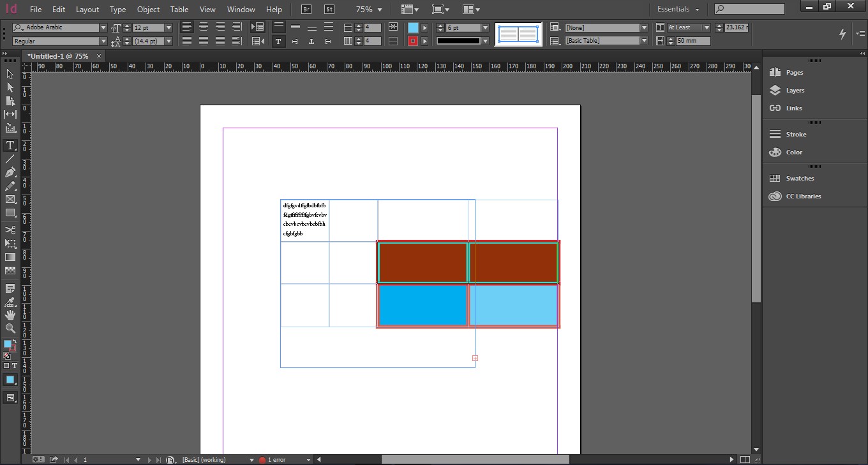Image resolution: width=868 pixels, height=465 pixels.
Task: Select the Type tool
Action: [x=10, y=145]
